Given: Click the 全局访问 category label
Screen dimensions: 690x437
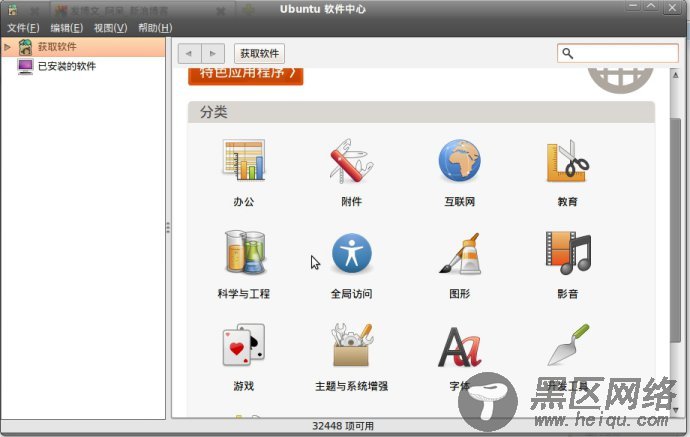Looking at the screenshot, I should click(352, 294).
